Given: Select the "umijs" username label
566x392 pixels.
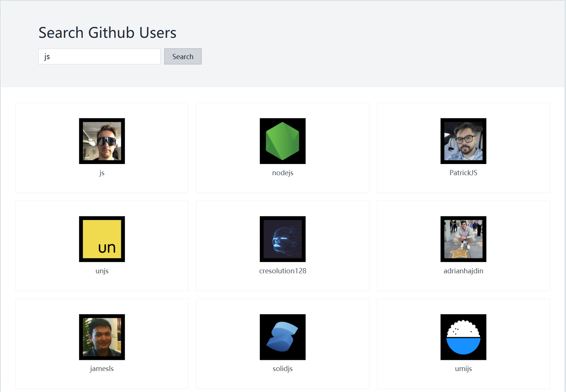Looking at the screenshot, I should coord(463,369).
